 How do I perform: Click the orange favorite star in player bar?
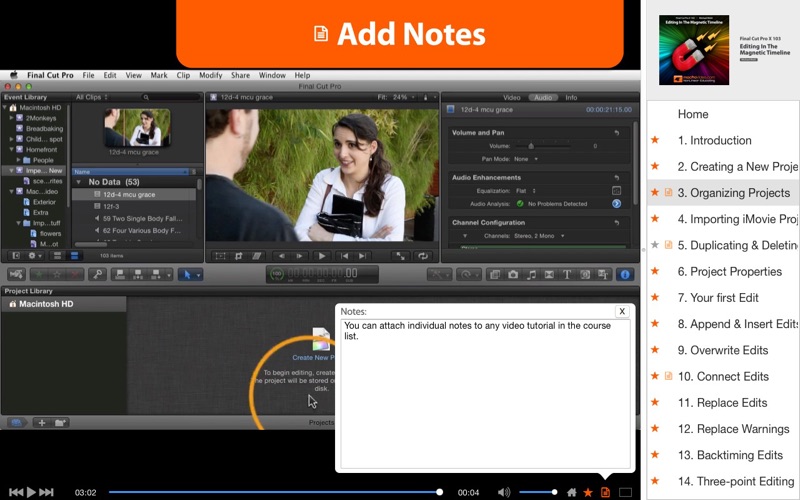(588, 492)
